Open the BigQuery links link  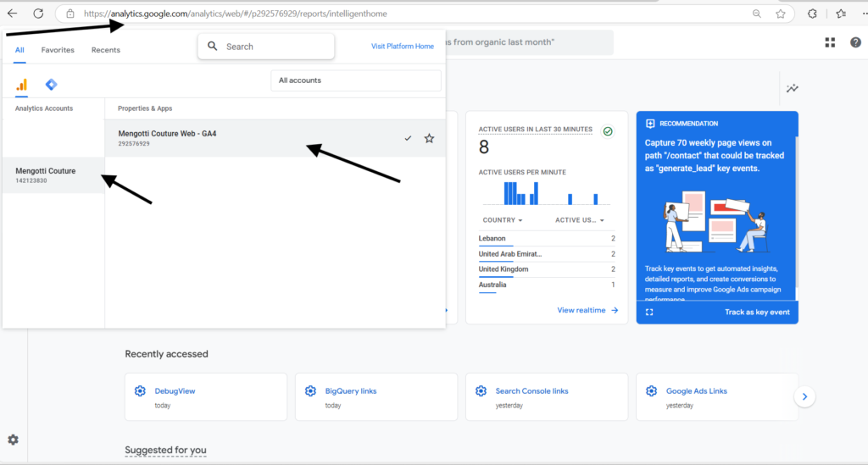pyautogui.click(x=351, y=391)
